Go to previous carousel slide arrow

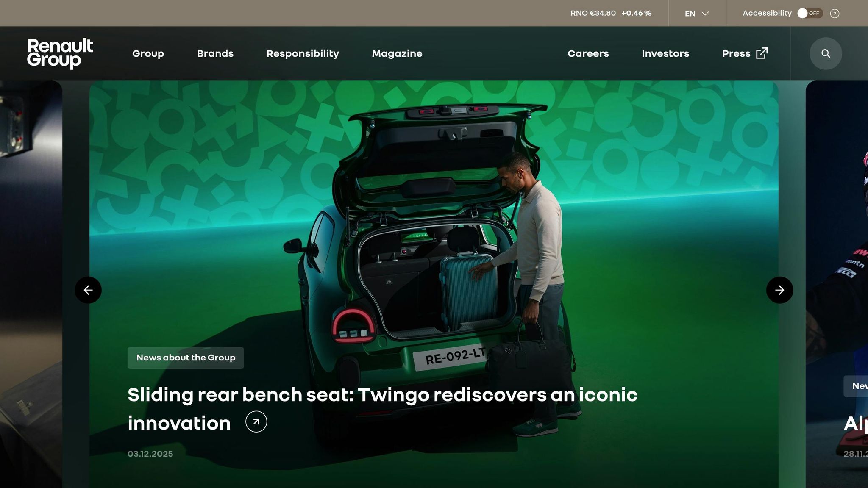[x=88, y=290]
